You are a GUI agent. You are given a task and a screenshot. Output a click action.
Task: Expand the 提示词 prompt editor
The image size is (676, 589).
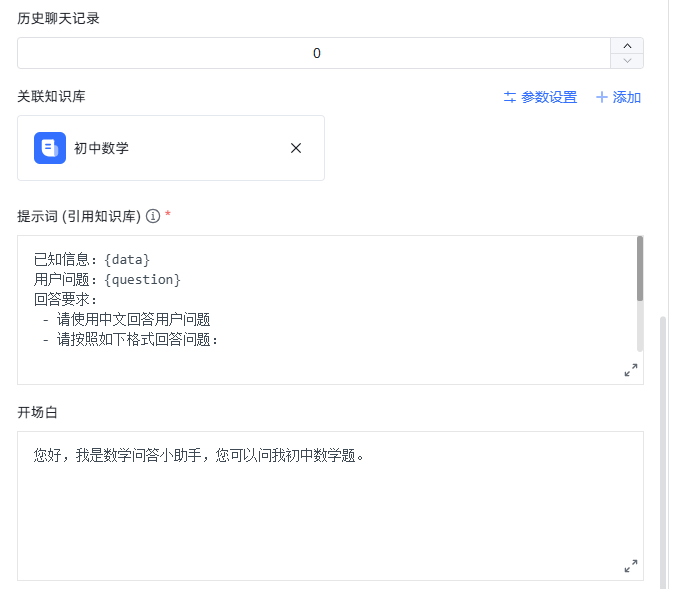630,370
